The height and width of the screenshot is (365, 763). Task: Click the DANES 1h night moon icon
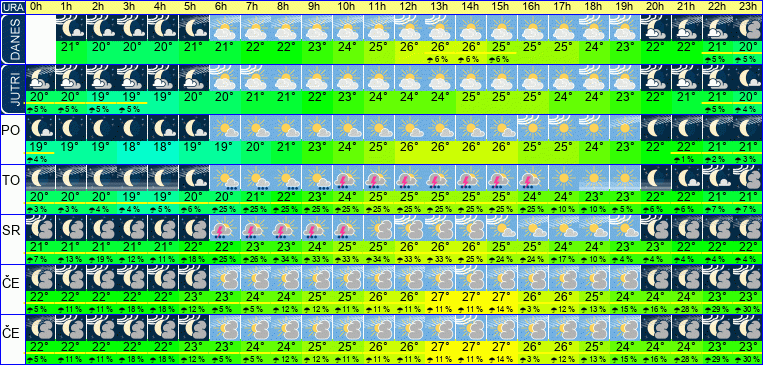click(71, 27)
